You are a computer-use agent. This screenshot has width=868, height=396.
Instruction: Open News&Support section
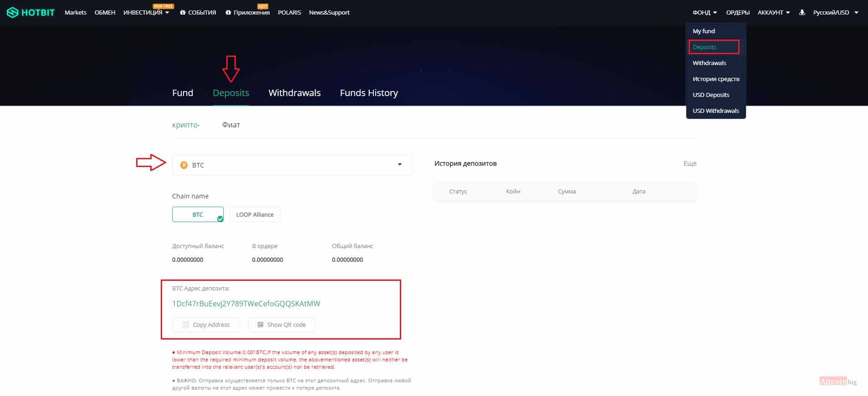[329, 13]
